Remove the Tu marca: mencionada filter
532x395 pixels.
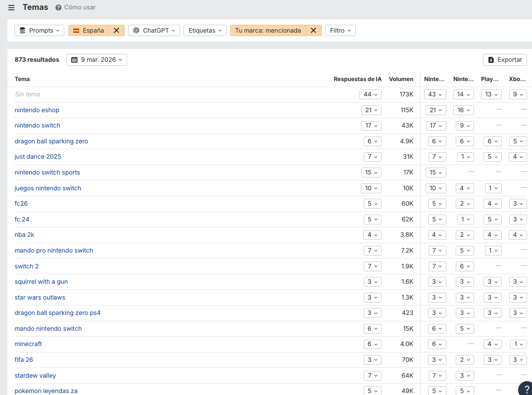(313, 31)
